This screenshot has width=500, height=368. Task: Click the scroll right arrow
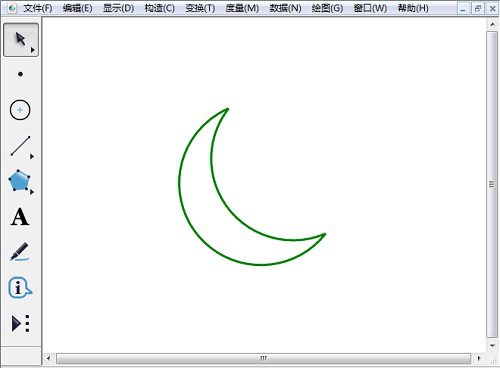click(x=479, y=358)
